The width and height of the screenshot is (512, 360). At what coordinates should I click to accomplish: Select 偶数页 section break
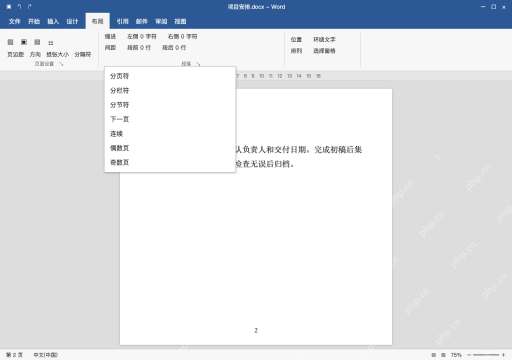[170, 148]
